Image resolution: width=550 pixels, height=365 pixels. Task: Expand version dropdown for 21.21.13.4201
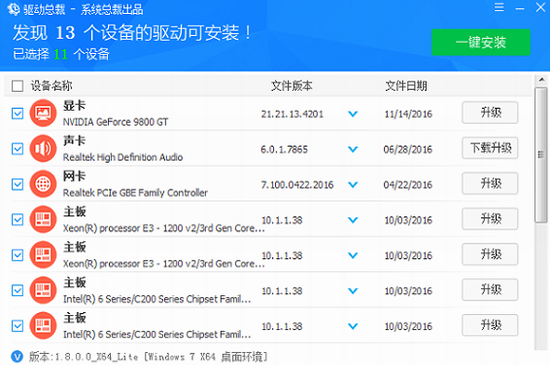[x=353, y=114]
